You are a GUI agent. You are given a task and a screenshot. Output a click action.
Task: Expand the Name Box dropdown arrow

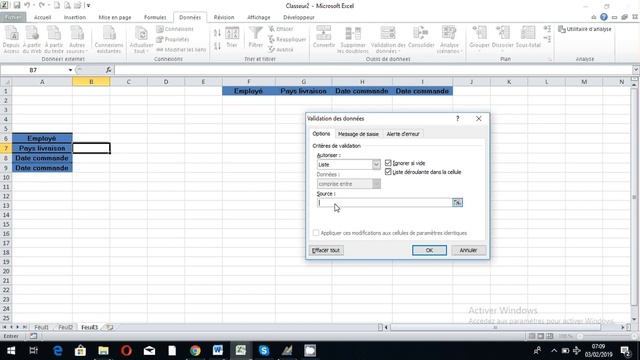click(x=70, y=70)
